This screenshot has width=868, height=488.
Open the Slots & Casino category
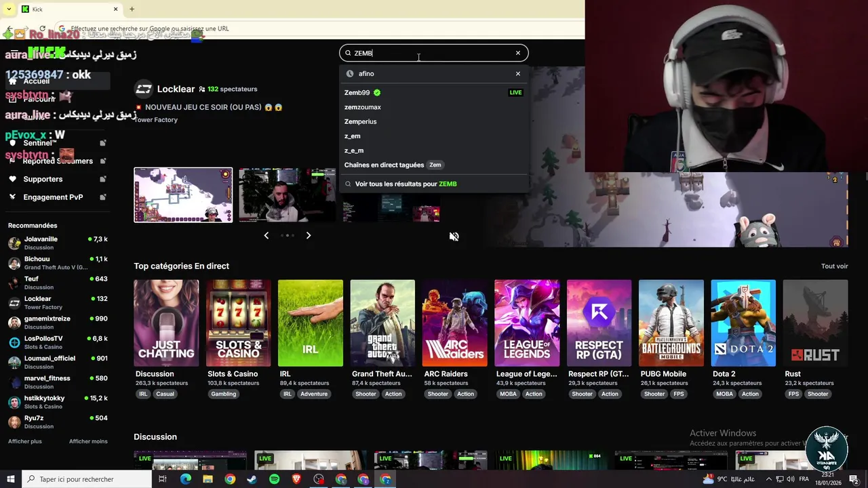tap(238, 323)
